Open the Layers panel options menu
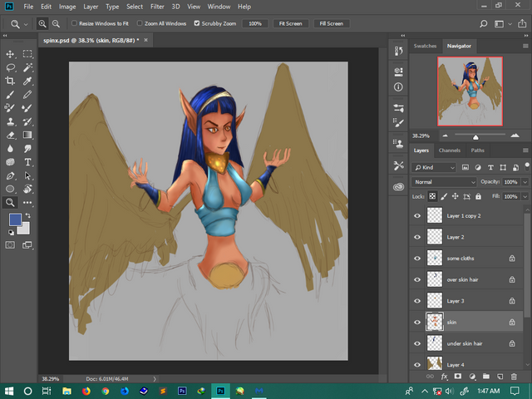The image size is (532, 399). click(x=525, y=150)
